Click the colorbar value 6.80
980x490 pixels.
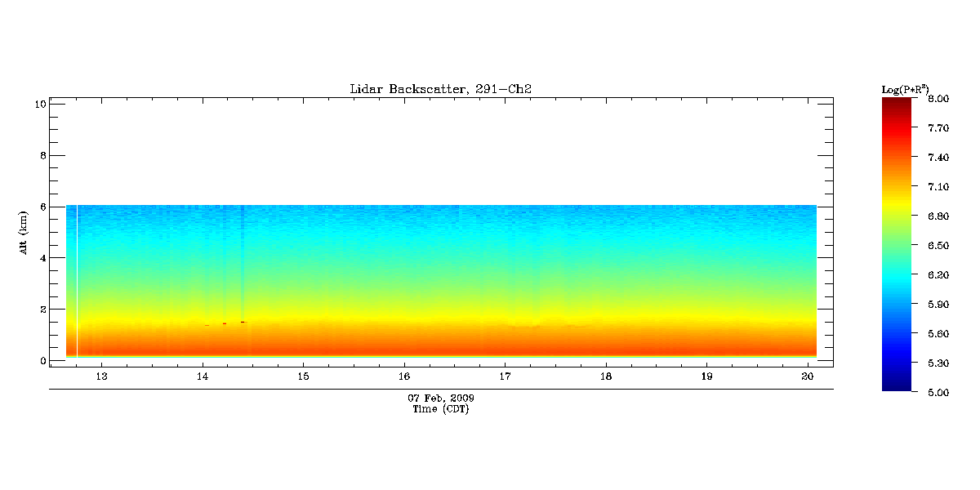coord(938,216)
